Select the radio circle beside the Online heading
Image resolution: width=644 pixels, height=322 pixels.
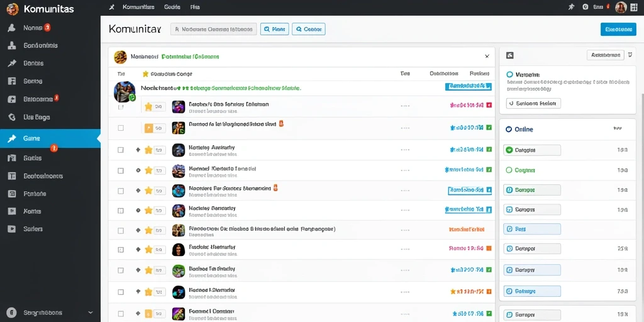[x=509, y=129]
